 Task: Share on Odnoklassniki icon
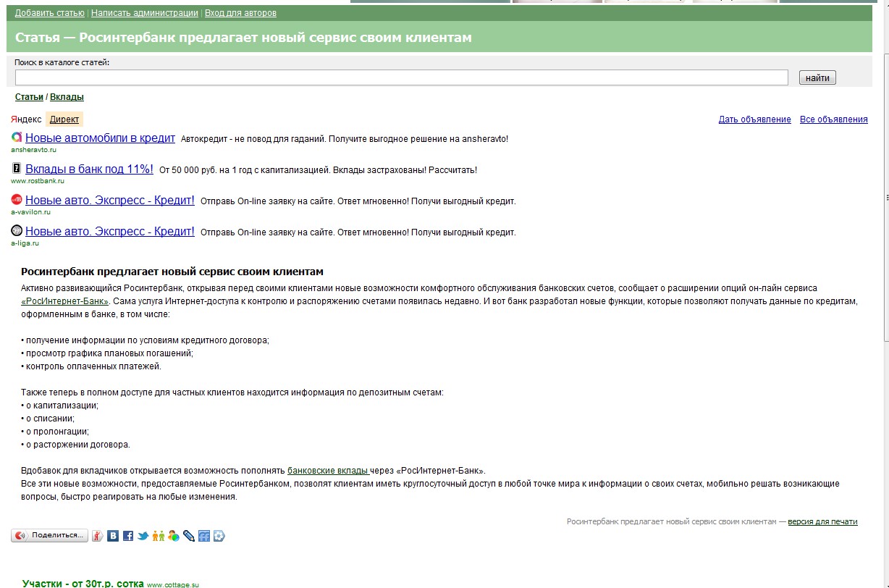pos(159,536)
